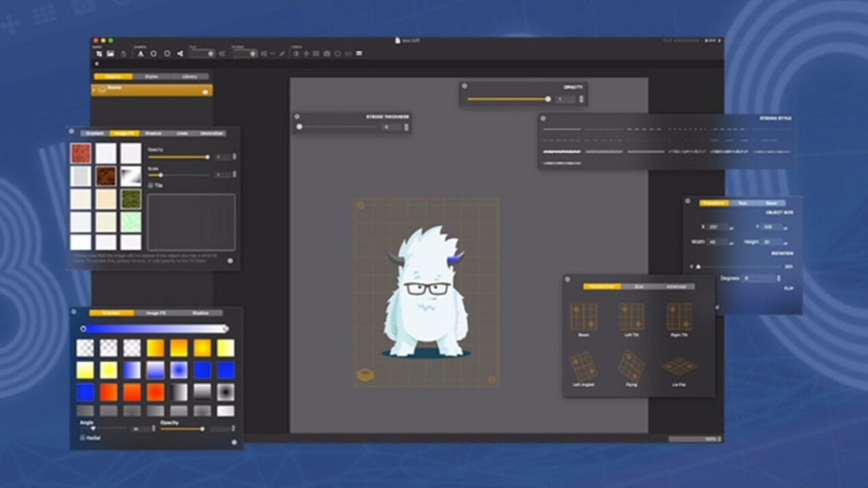Click the Stroke Thickness slider handle
868x488 pixels.
click(299, 127)
